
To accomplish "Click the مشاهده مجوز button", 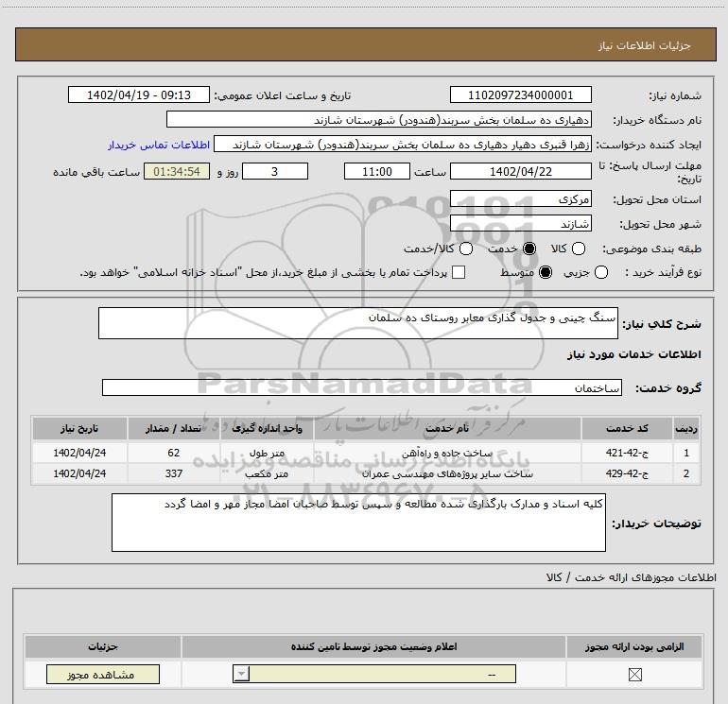I will (103, 675).
